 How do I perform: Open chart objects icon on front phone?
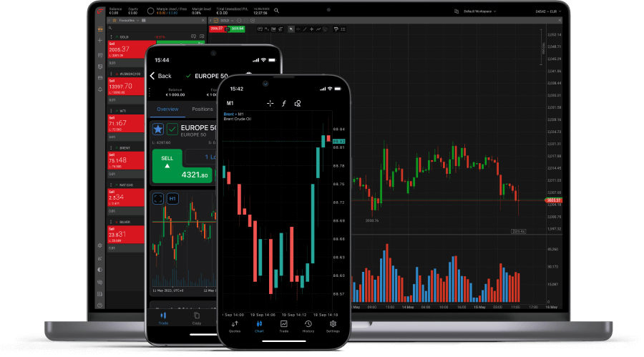pyautogui.click(x=298, y=103)
